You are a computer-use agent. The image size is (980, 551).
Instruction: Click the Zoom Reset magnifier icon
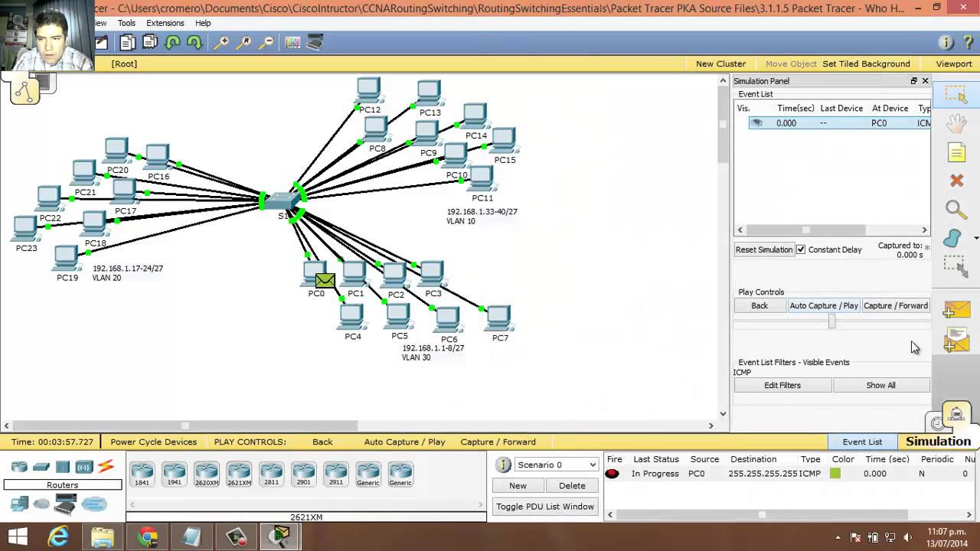click(x=243, y=43)
